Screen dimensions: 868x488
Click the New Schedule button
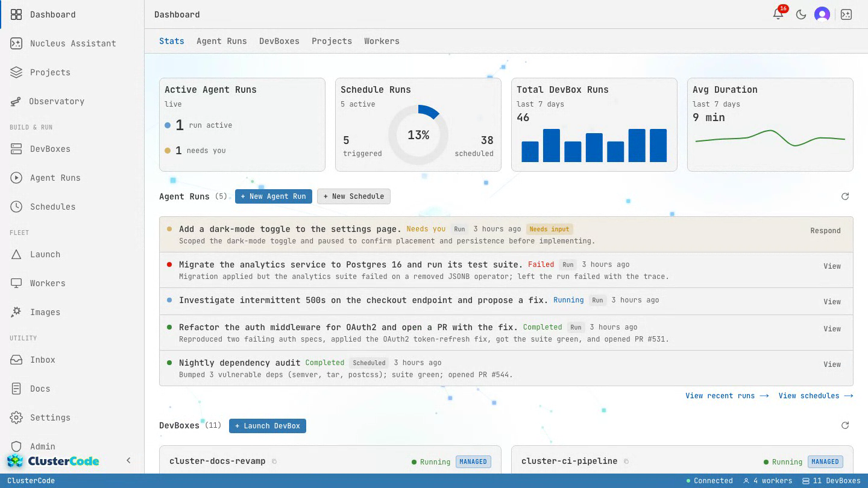354,196
